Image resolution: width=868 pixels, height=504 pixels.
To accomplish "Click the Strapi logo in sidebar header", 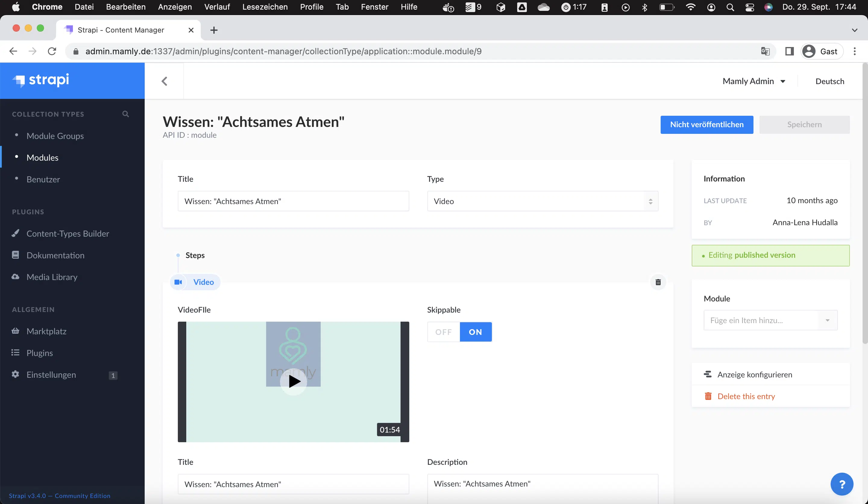I will point(41,80).
